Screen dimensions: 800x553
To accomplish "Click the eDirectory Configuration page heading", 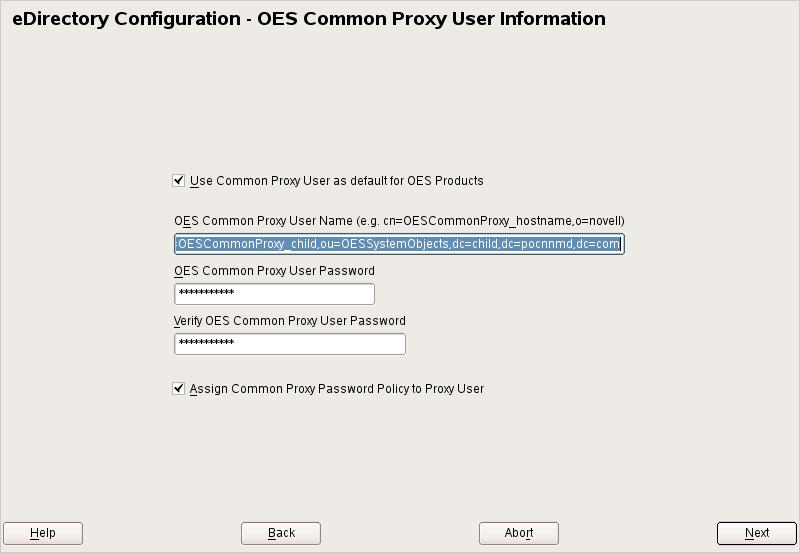I will point(309,19).
